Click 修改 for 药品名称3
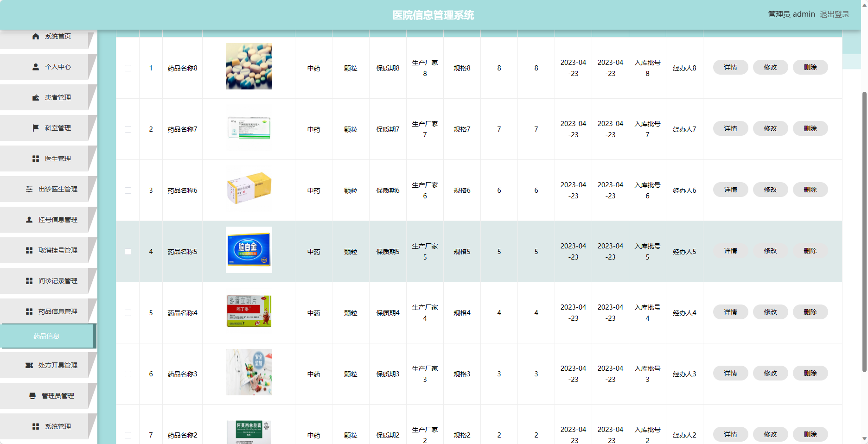Viewport: 868px width, 444px height. (x=770, y=373)
